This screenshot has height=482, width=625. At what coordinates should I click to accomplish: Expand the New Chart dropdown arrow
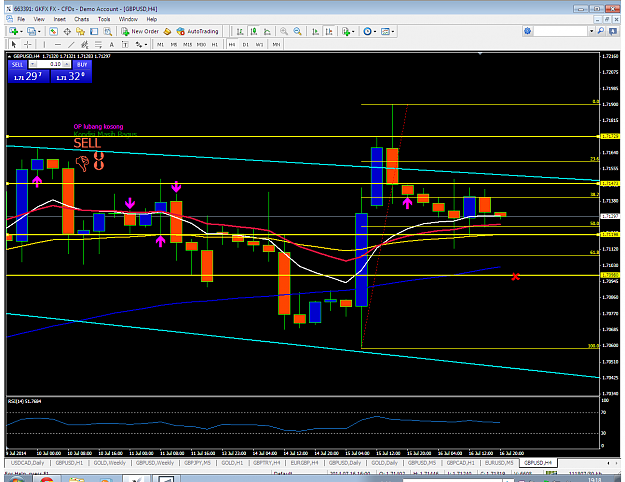pyautogui.click(x=21, y=31)
